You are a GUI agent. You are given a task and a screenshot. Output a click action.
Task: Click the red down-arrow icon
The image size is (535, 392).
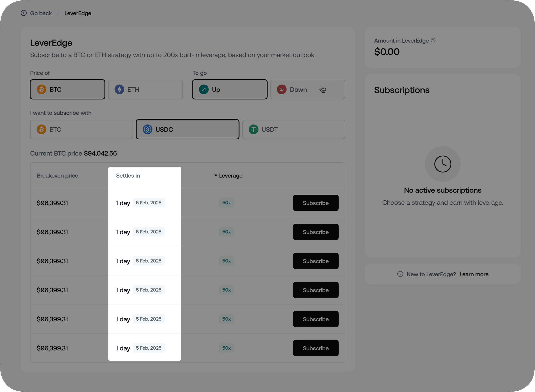[282, 89]
